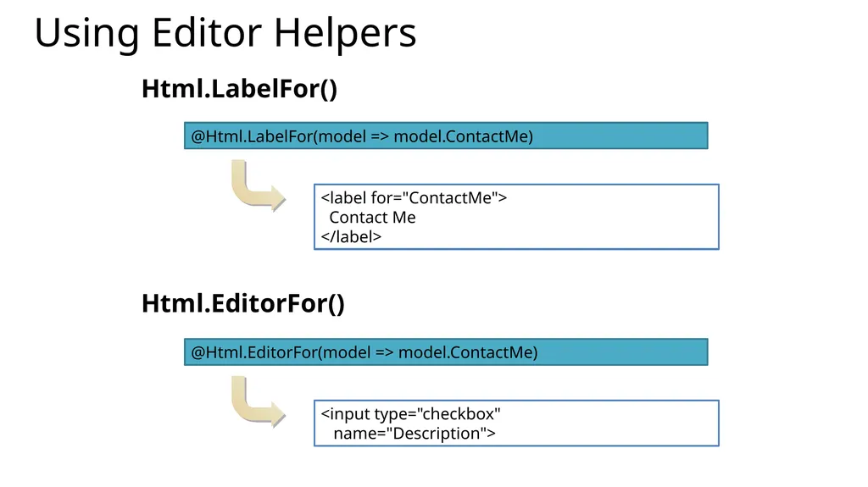Click the blue @Html.EditorFor code box
This screenshot has width=868, height=487.
click(x=446, y=352)
